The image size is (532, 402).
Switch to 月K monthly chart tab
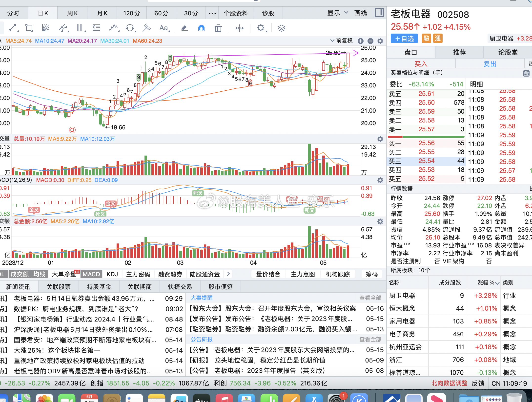pos(102,13)
